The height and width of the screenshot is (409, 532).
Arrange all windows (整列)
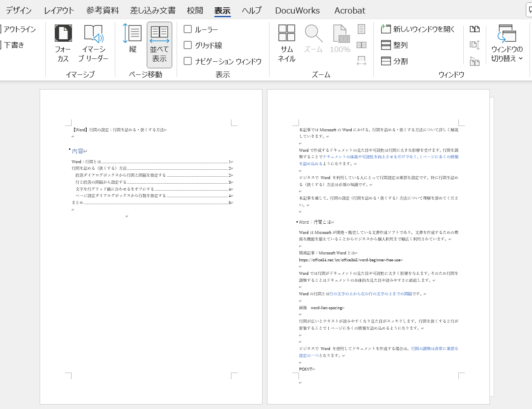(394, 45)
